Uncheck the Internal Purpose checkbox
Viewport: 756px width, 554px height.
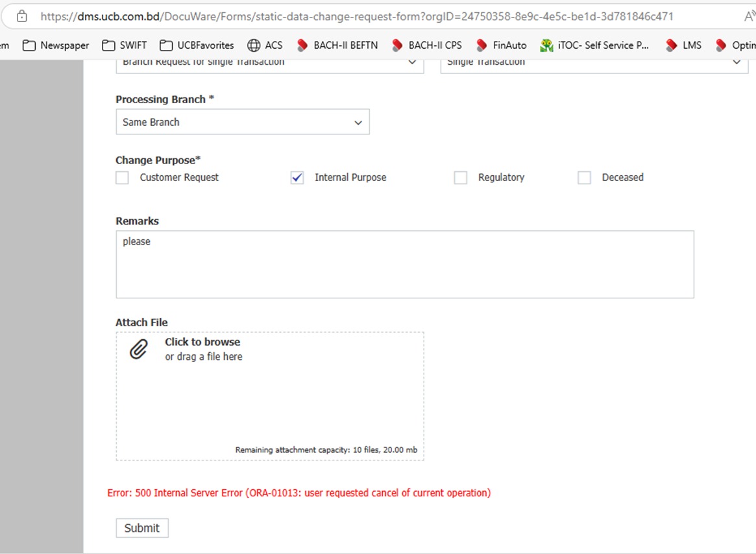[x=297, y=178]
